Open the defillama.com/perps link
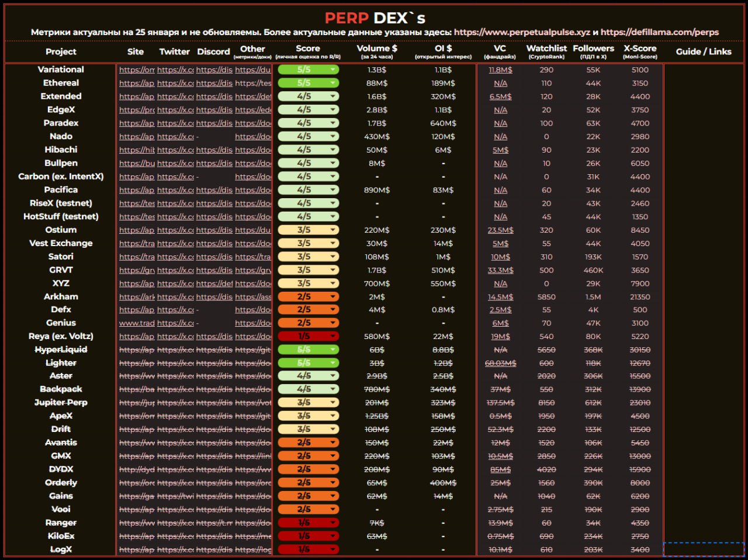 (660, 32)
